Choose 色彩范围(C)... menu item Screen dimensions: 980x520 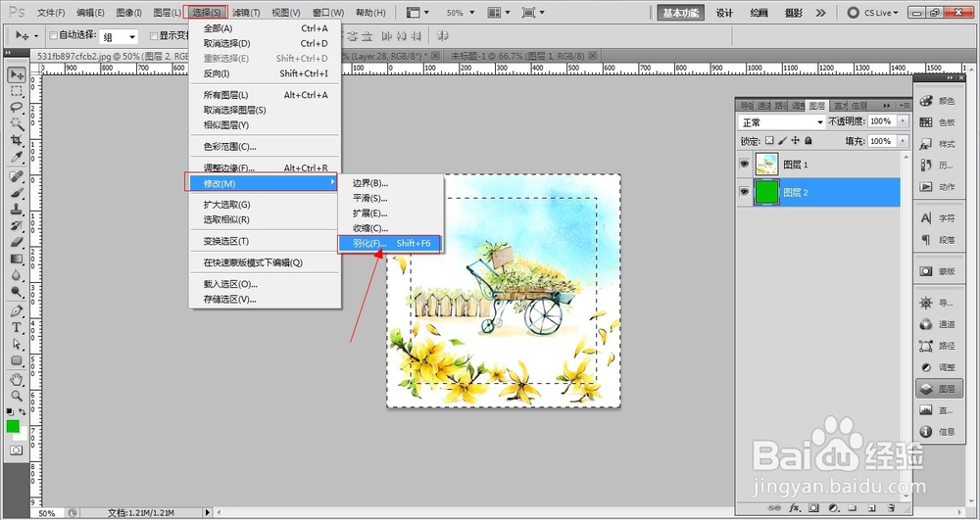265,147
